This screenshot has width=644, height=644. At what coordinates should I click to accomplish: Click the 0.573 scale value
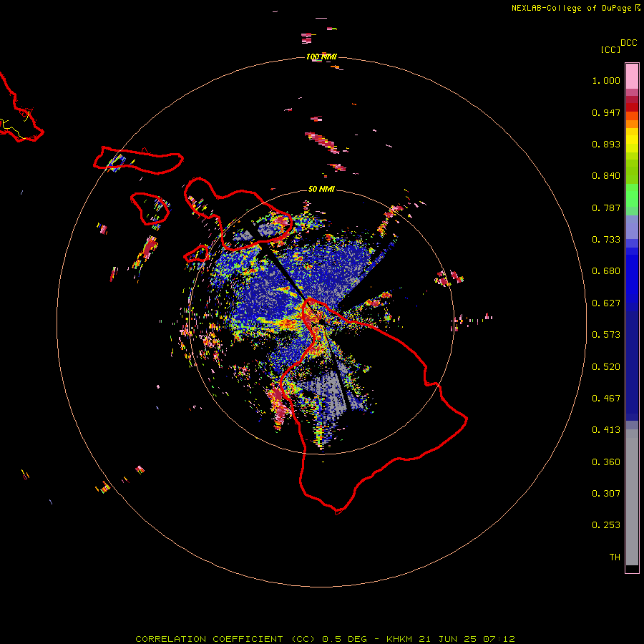(x=606, y=335)
